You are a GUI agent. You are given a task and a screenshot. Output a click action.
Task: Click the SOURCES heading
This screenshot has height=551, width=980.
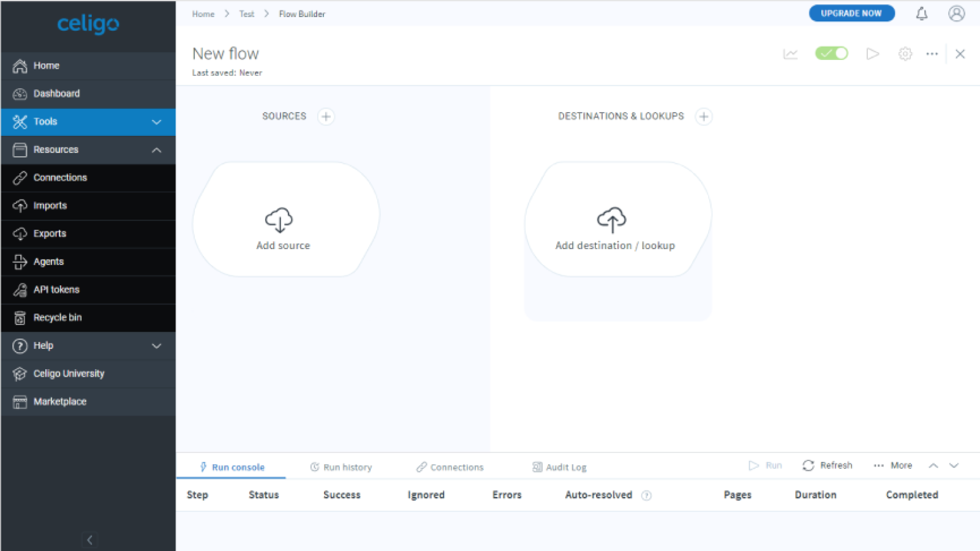pyautogui.click(x=284, y=116)
